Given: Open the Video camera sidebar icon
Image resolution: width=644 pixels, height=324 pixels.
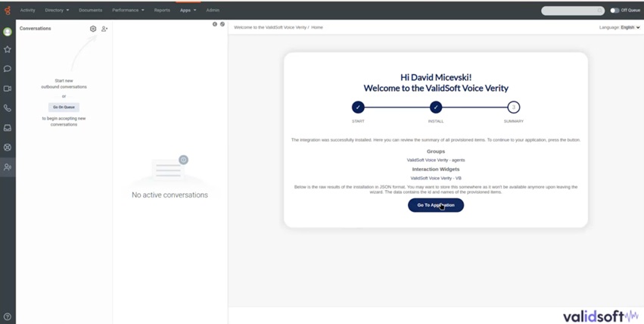Looking at the screenshot, I should pos(8,89).
